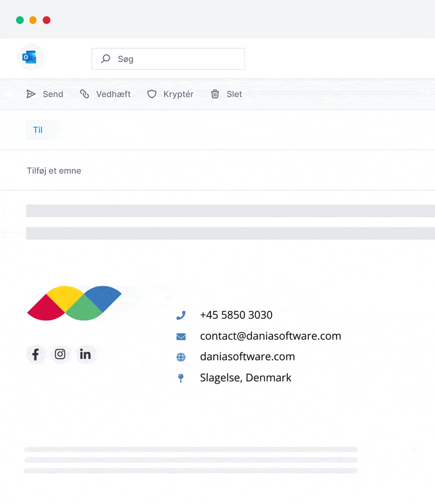Image resolution: width=435 pixels, height=504 pixels.
Task: Click the magnifying glass search icon
Action: 106,59
